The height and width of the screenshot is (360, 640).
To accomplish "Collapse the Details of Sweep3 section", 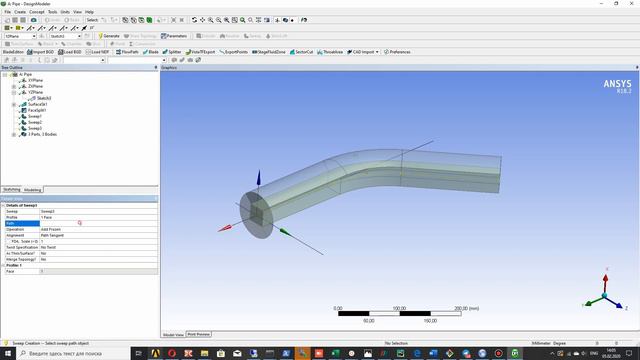I will point(3,205).
